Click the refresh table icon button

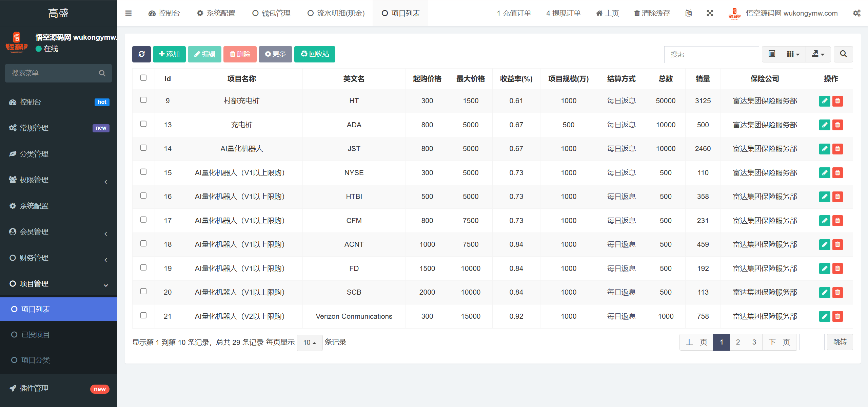[141, 54]
